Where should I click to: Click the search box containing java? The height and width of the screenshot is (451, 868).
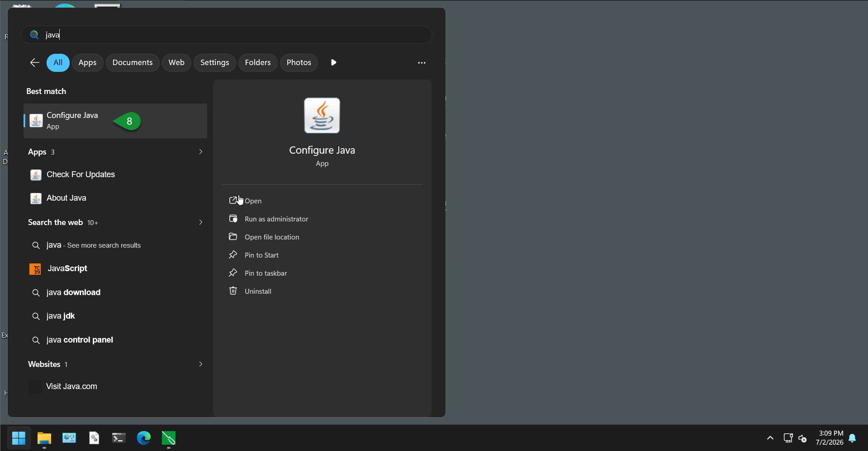[x=227, y=35]
